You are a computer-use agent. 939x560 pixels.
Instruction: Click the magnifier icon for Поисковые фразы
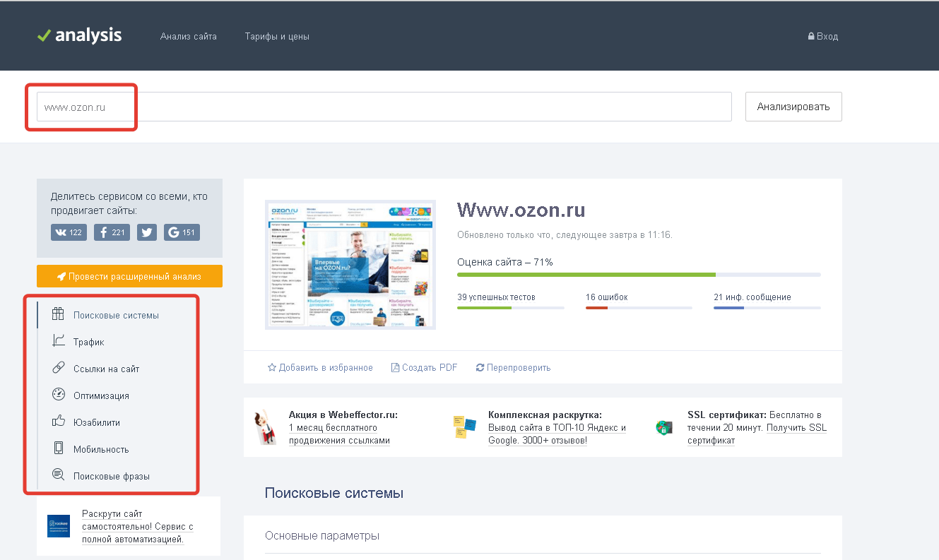click(58, 475)
